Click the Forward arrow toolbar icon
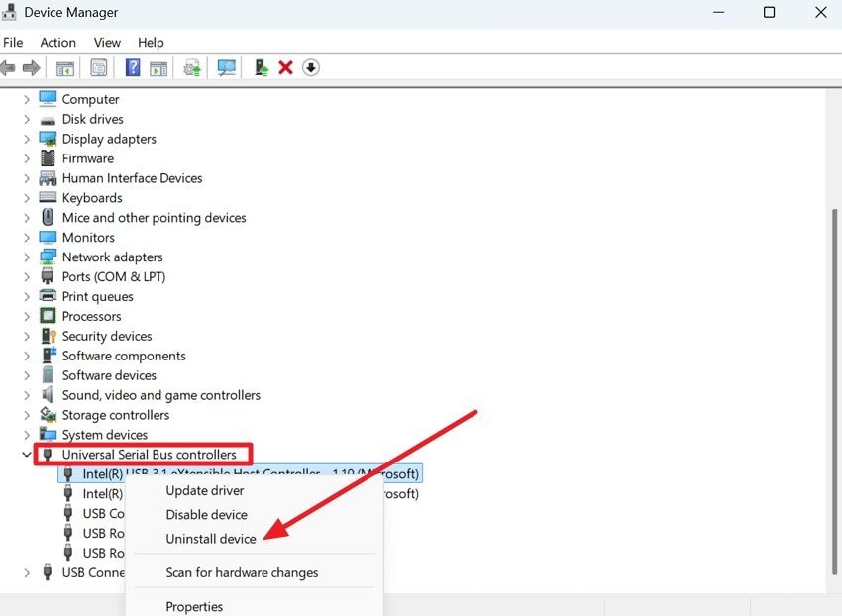The image size is (842, 616). (x=31, y=68)
